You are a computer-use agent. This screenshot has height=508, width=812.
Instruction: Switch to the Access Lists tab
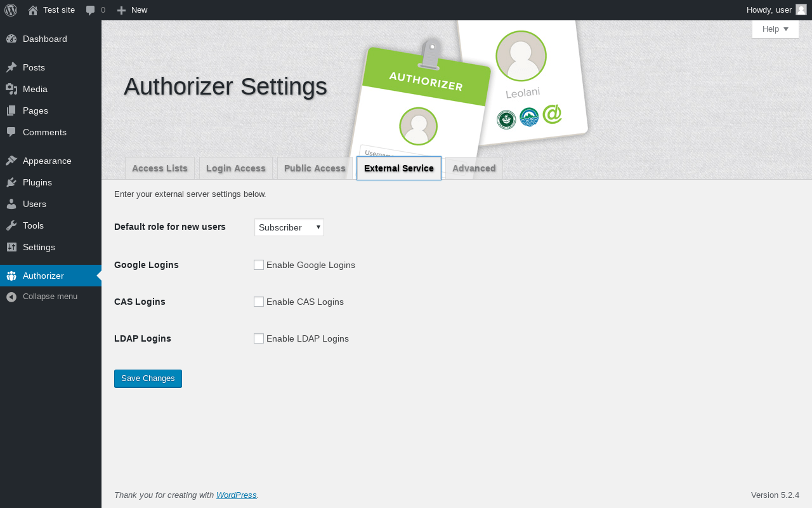pos(160,168)
